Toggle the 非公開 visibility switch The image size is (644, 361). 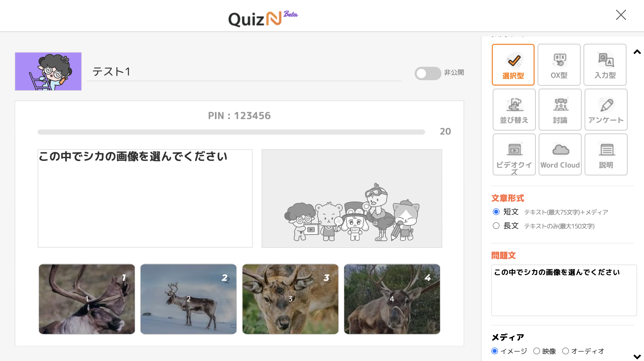(x=428, y=73)
